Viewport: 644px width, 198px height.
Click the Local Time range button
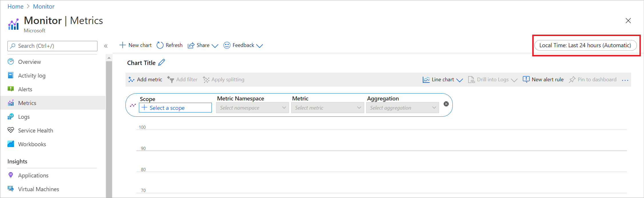pyautogui.click(x=585, y=45)
